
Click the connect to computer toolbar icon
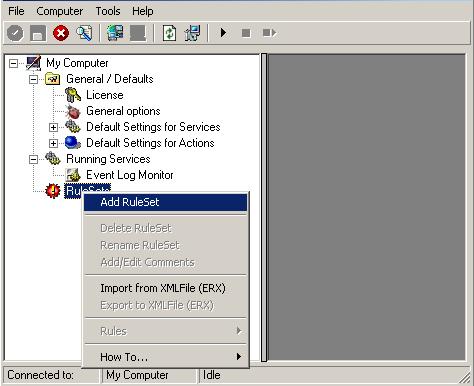(x=115, y=33)
